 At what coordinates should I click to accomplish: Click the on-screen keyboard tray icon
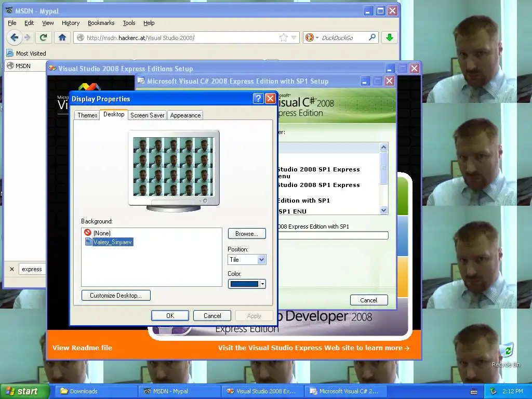pyautogui.click(x=474, y=392)
